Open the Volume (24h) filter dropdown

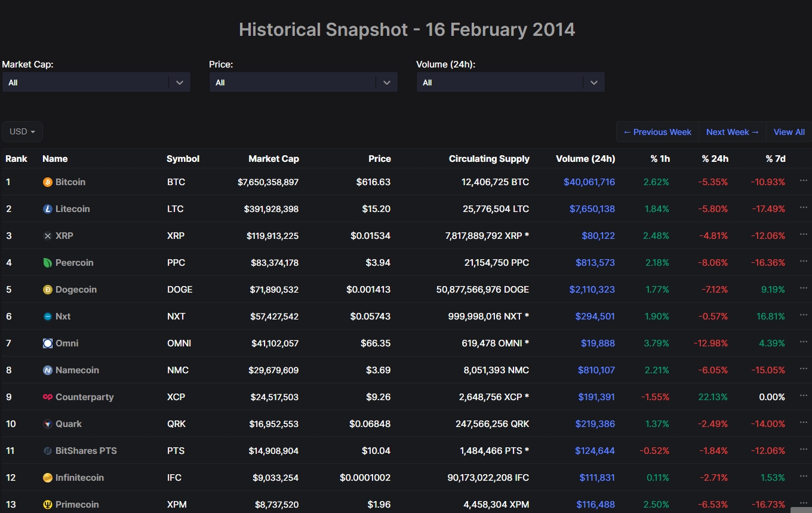[x=510, y=82]
